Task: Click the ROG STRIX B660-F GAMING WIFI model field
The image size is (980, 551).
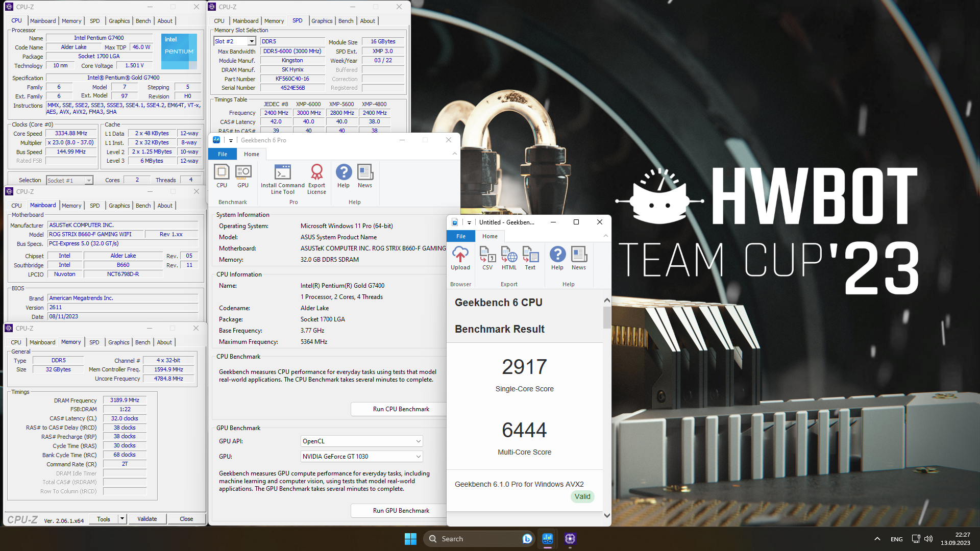Action: pyautogui.click(x=95, y=234)
